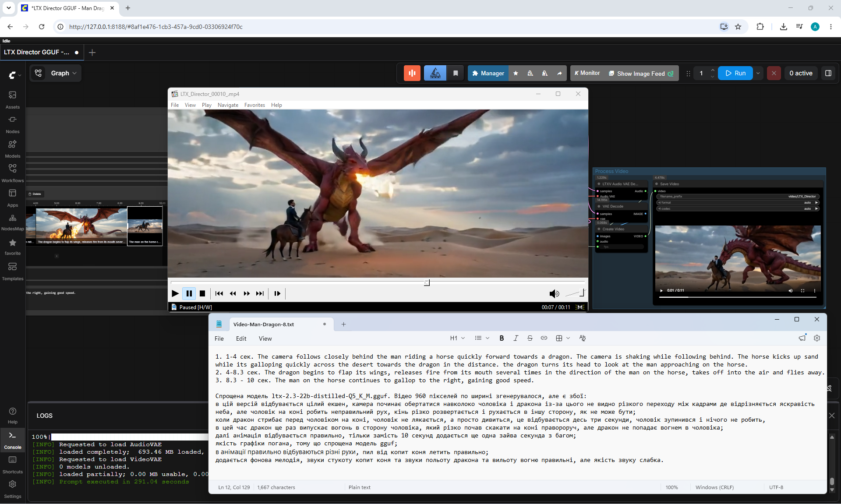Open the Workflows sidebar panel

[x=12, y=173]
